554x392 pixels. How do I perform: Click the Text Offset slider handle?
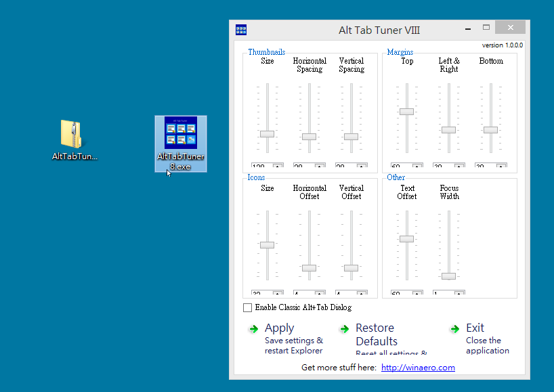(406, 238)
